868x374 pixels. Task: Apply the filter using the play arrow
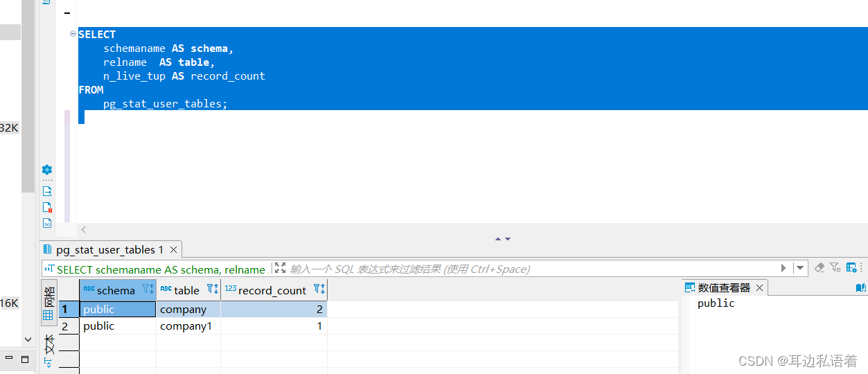783,268
